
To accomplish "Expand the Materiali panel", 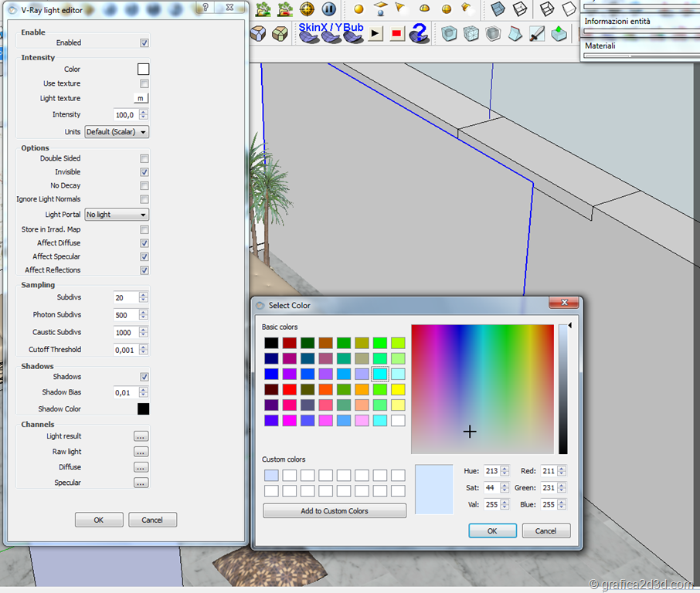I will coord(600,46).
